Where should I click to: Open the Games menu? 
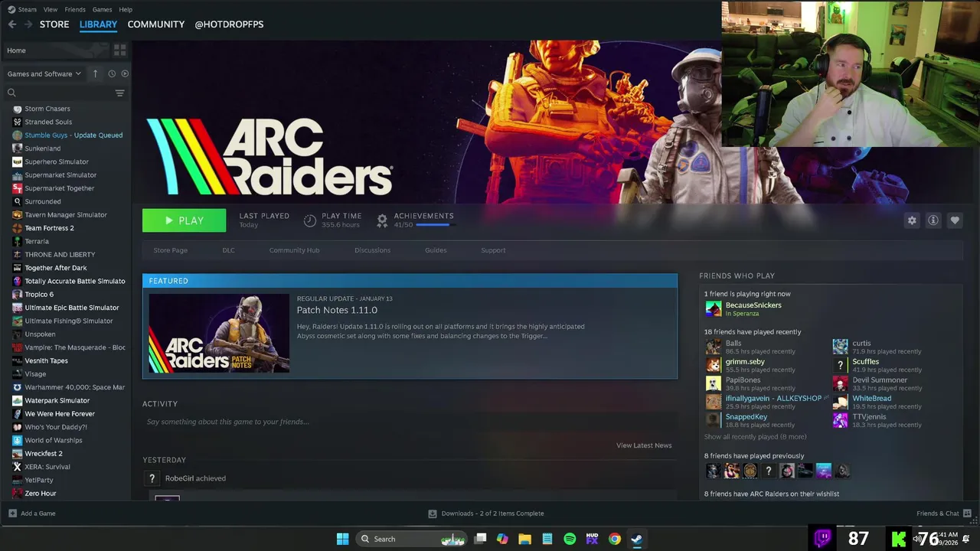(102, 9)
